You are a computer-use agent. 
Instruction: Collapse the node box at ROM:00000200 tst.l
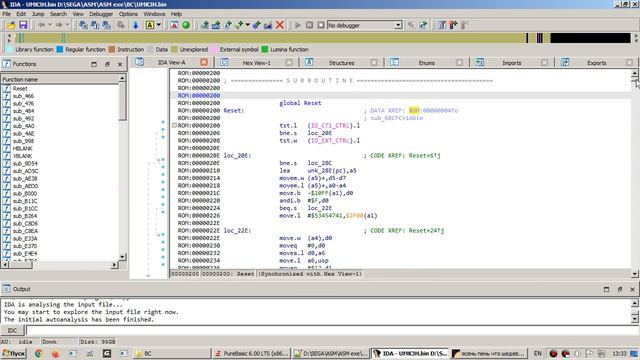click(174, 126)
